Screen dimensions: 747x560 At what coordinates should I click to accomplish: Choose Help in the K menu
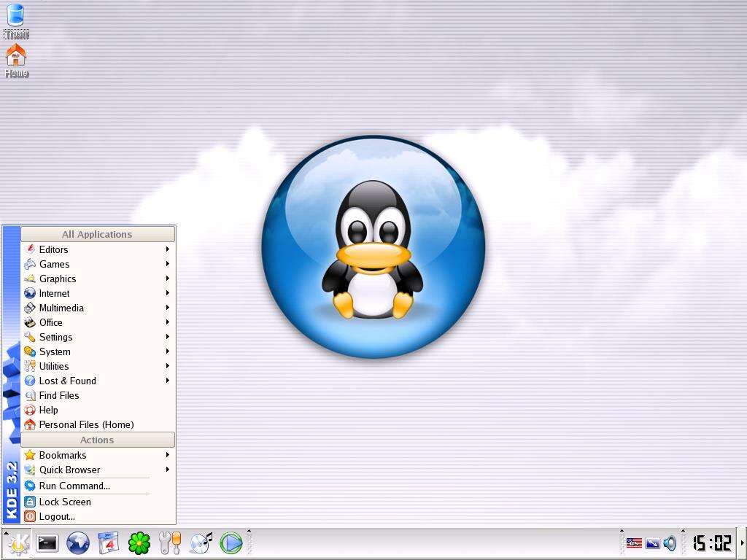(x=98, y=410)
